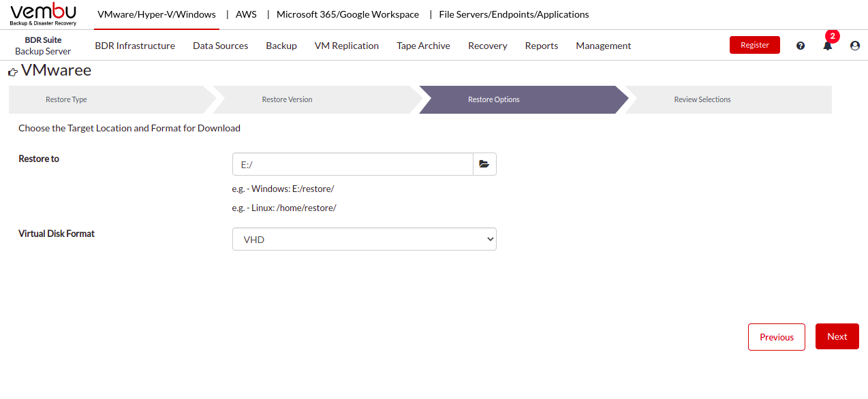This screenshot has height=399, width=868.
Task: Expand the Management menu
Action: 604,46
